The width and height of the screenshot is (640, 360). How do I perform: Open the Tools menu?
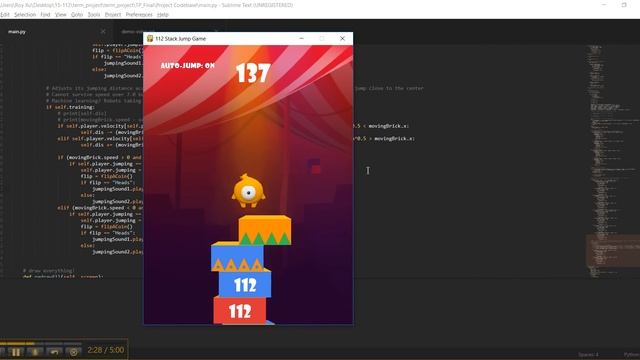[94, 15]
